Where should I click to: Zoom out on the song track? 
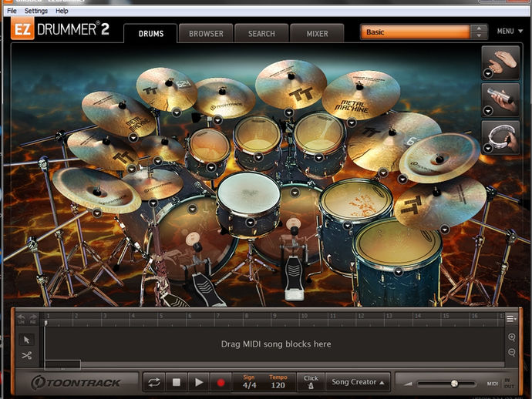tap(512, 352)
